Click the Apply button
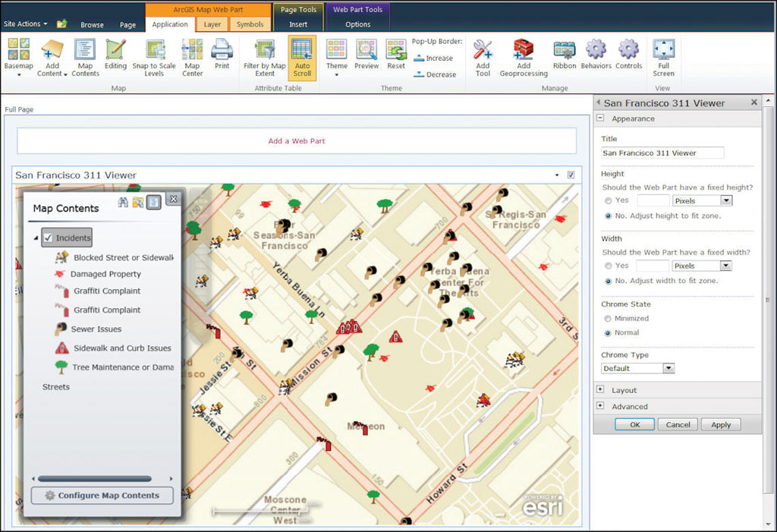 721,424
